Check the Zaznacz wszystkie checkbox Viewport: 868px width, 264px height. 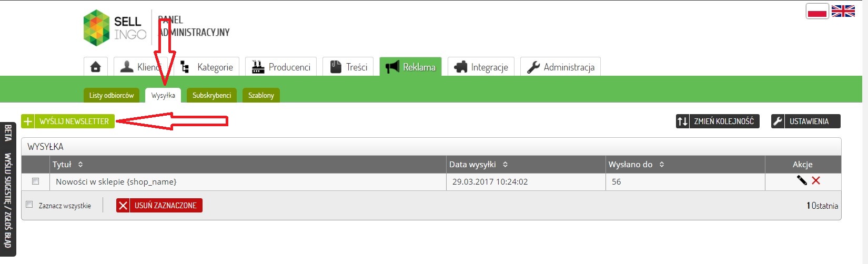pyautogui.click(x=29, y=205)
